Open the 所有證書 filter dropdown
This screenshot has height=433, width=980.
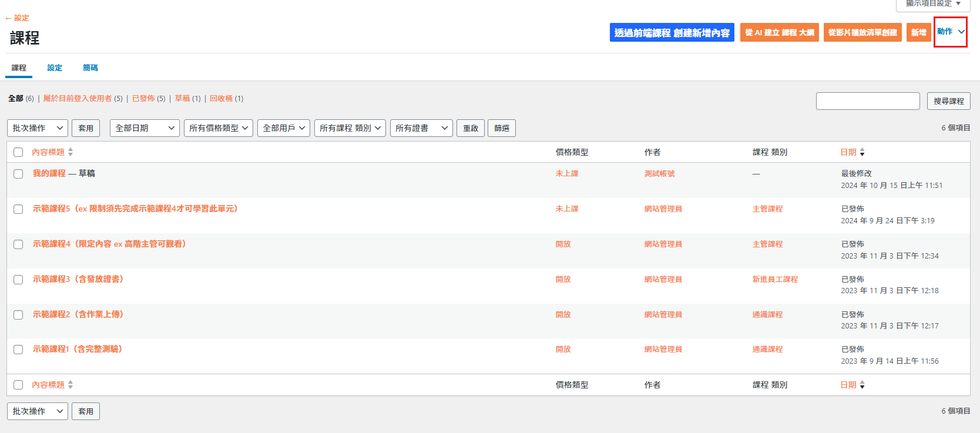tap(421, 128)
